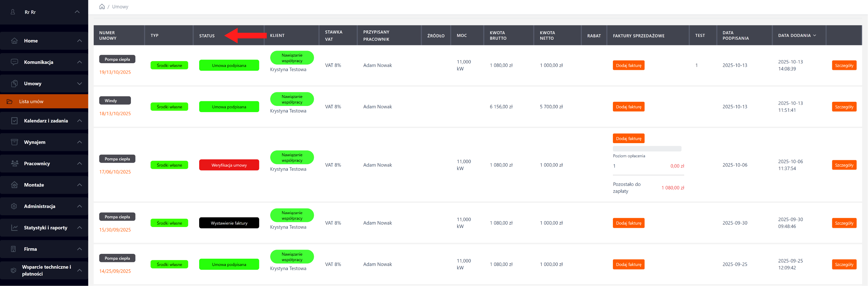
Task: Click the Komunikacja chat bubble icon
Action: [x=14, y=62]
